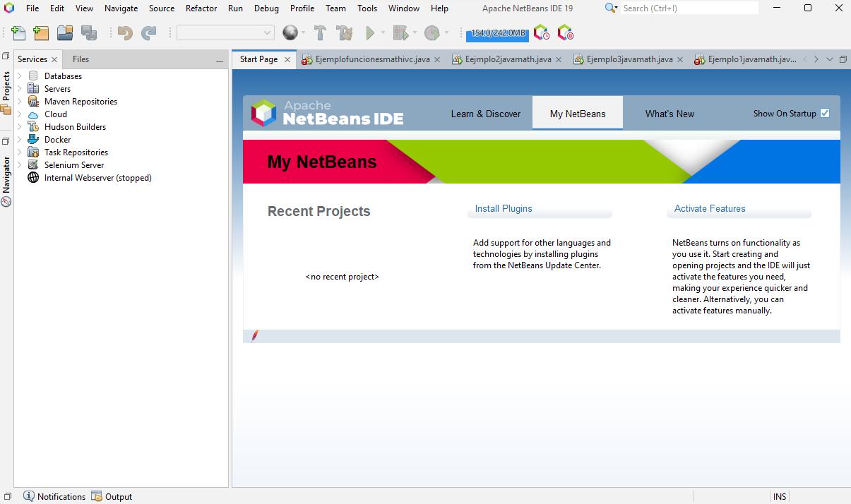
Task: Select the Task Repositories node
Action: [76, 152]
